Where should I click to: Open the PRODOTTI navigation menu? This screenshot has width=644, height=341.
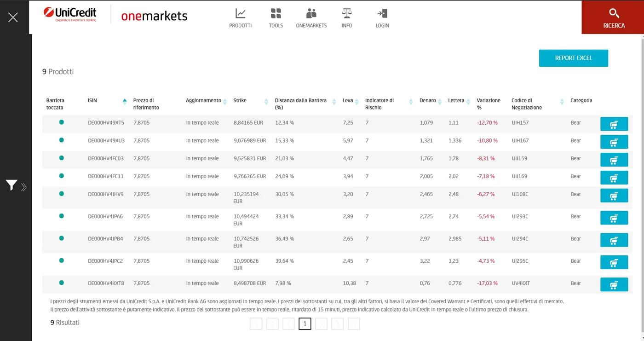[240, 18]
